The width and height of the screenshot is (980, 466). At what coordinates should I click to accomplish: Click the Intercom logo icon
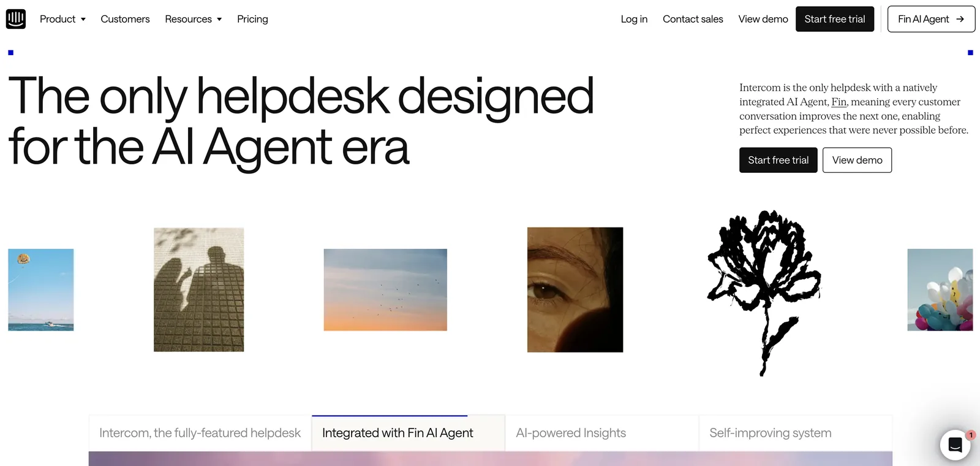pos(16,19)
